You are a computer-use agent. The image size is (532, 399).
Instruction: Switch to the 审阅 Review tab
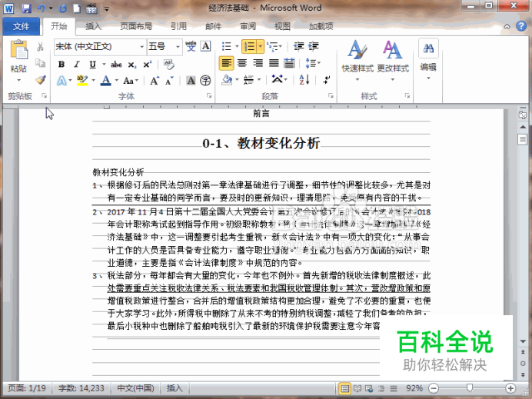pyautogui.click(x=248, y=26)
